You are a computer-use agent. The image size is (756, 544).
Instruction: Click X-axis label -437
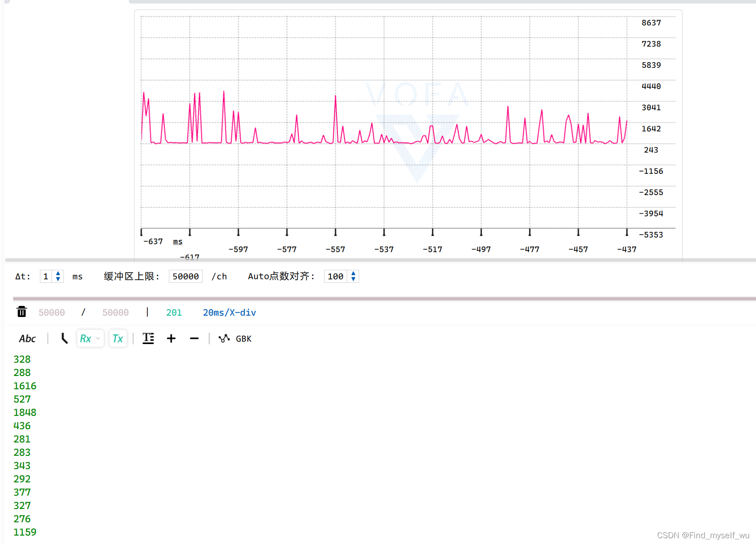[x=627, y=250]
